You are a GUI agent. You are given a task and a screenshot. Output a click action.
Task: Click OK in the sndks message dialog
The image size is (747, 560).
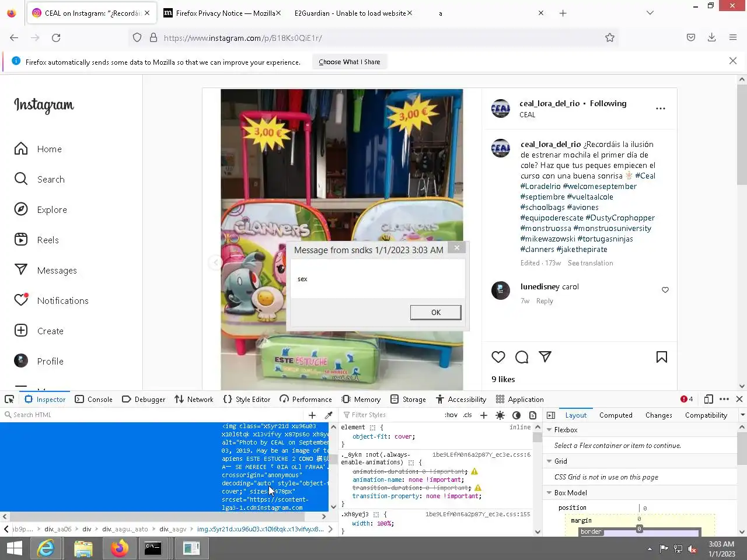(x=436, y=313)
